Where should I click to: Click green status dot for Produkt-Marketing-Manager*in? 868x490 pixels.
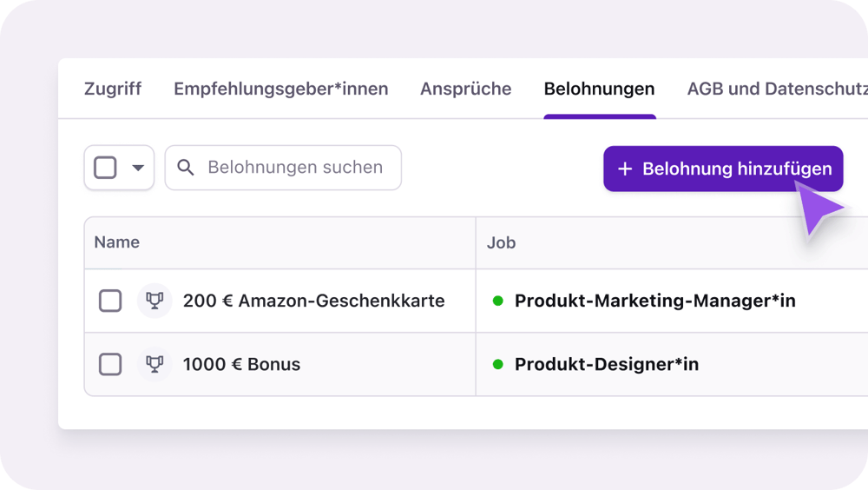pyautogui.click(x=498, y=301)
